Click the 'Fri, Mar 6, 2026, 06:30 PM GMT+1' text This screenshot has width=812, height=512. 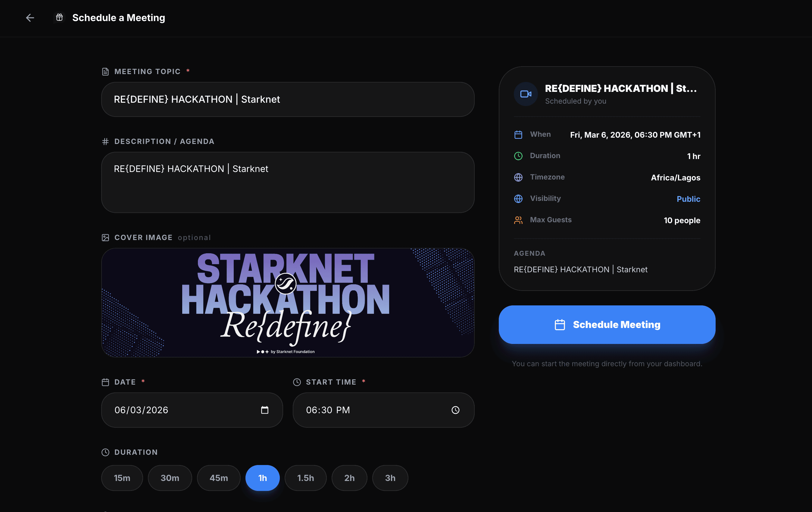point(635,135)
